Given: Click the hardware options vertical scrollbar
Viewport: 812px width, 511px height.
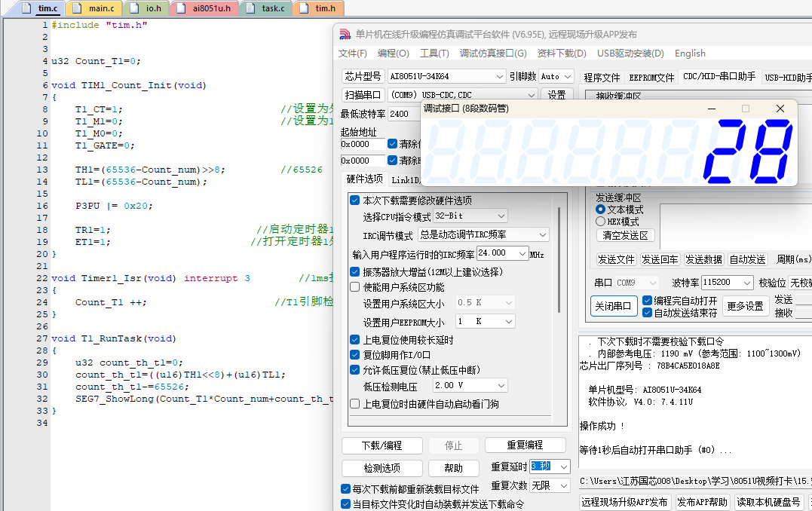Looking at the screenshot, I should [x=559, y=260].
